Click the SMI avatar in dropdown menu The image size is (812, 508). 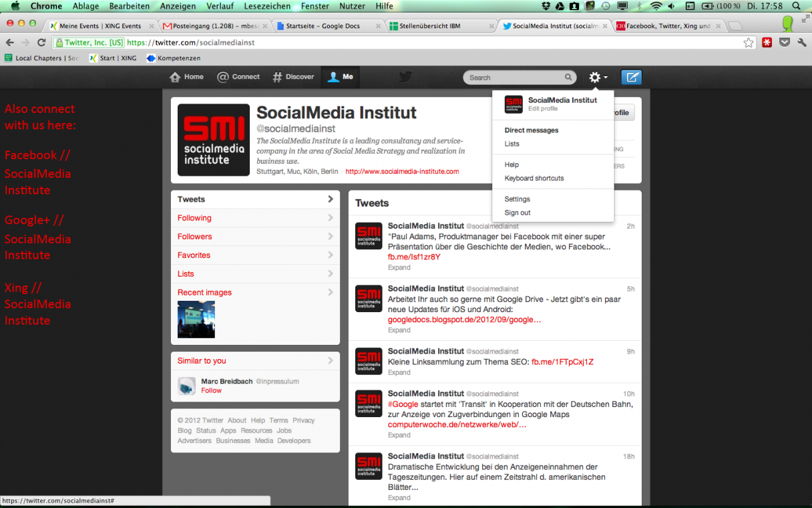[514, 104]
